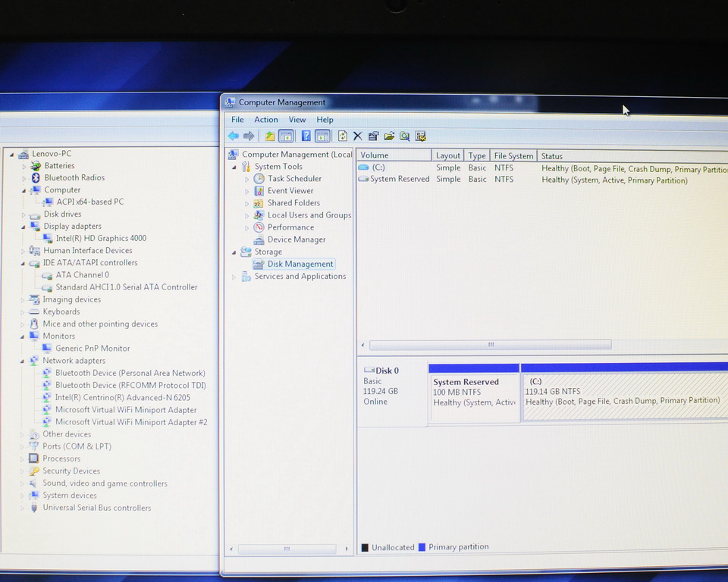The height and width of the screenshot is (582, 728).
Task: Collapse the Monitors node
Action: click(22, 337)
